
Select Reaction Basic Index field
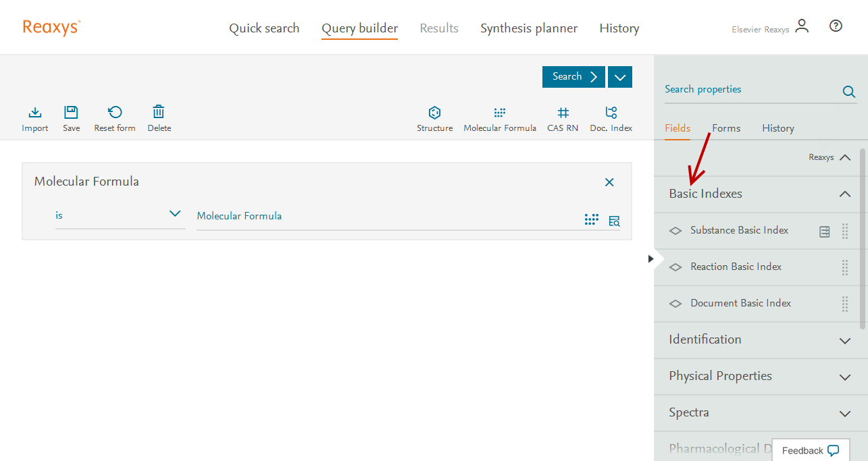736,267
